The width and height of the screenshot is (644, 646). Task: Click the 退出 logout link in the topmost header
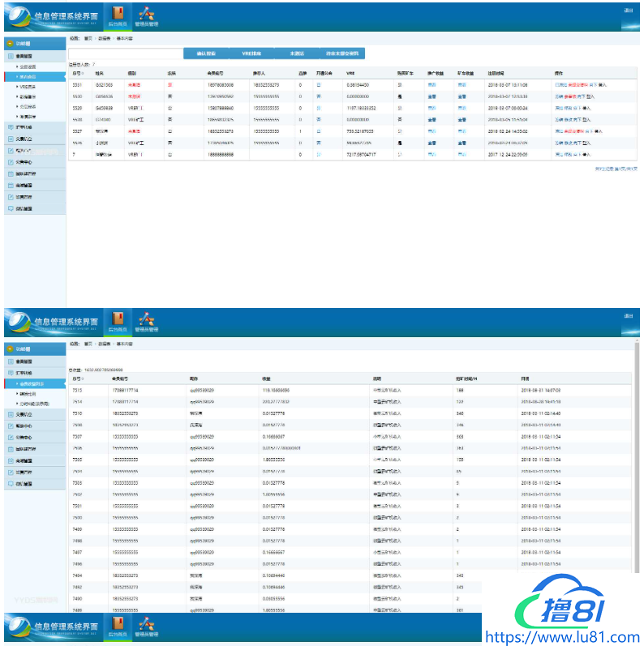(628, 11)
